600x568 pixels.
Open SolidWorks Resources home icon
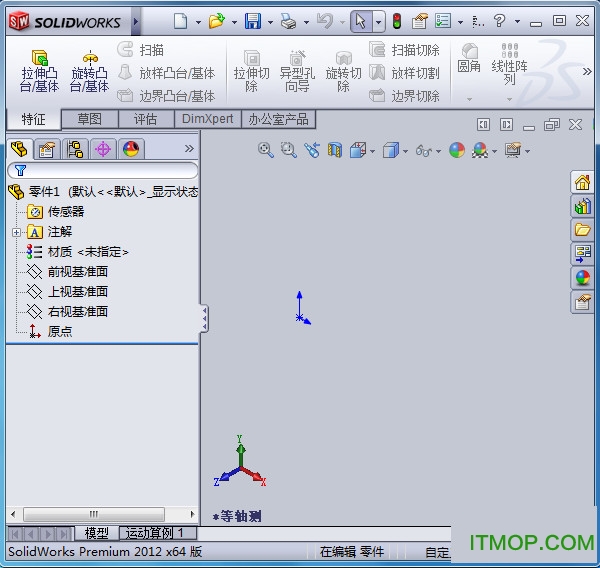(582, 182)
